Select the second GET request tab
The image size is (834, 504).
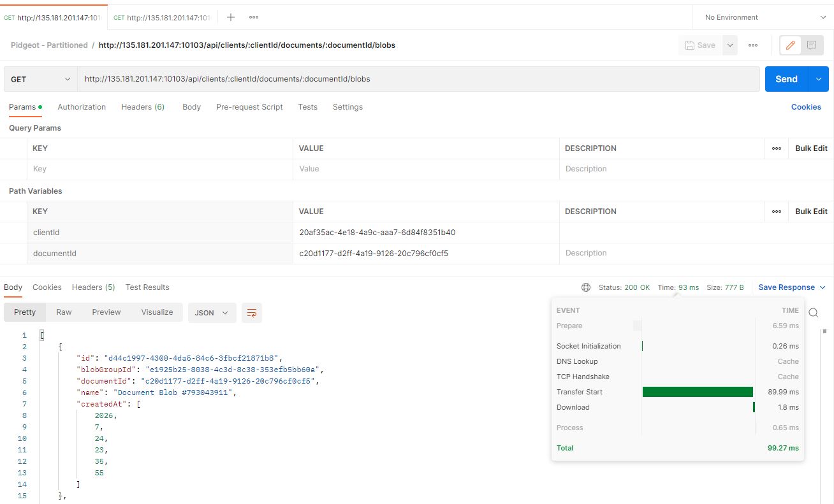(163, 17)
